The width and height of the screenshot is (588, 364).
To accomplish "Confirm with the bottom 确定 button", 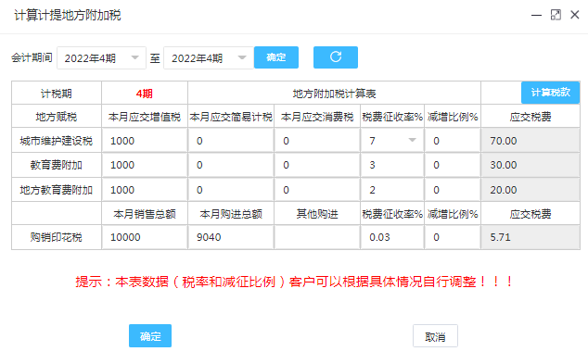I will [150, 336].
